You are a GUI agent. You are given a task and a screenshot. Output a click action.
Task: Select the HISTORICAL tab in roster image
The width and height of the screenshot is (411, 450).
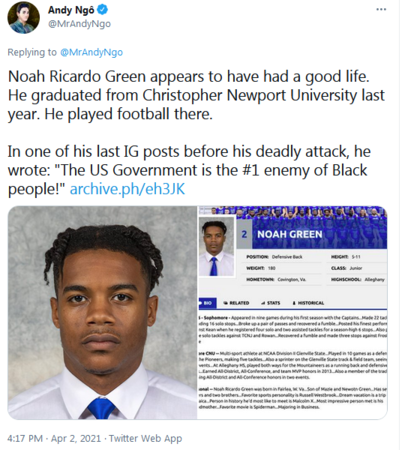point(308,303)
